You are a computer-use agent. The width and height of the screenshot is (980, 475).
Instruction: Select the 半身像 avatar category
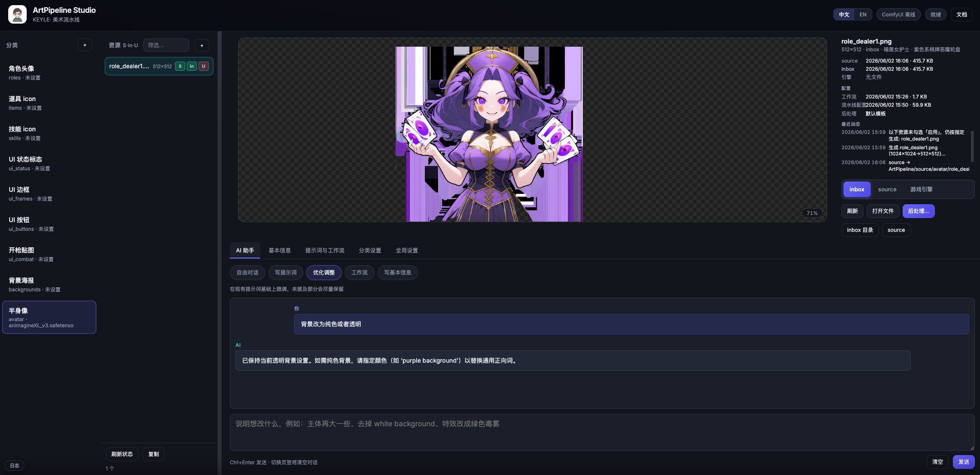pos(49,318)
